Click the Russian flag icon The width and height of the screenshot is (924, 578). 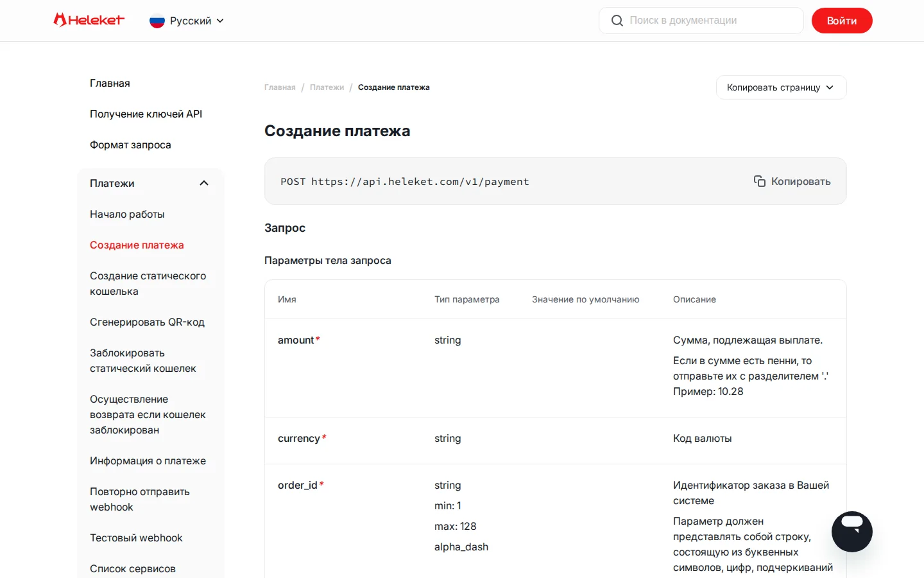pos(157,21)
